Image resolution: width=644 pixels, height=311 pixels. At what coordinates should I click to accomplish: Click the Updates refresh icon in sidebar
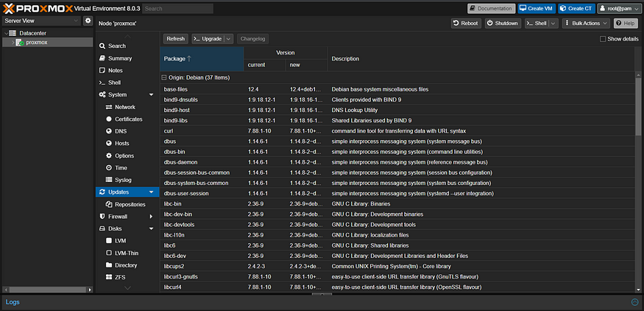point(102,192)
